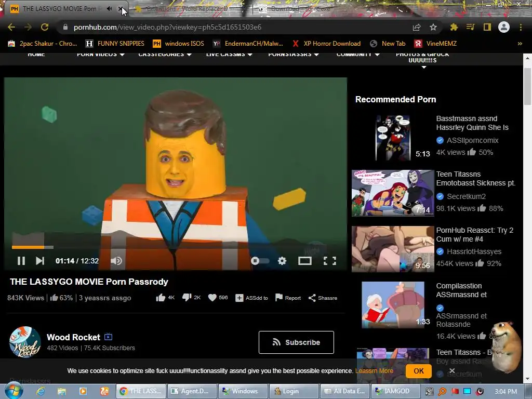Screen dimensions: 532x399
Task: Open the Windows Media Player taskbar icon
Action: (83, 391)
